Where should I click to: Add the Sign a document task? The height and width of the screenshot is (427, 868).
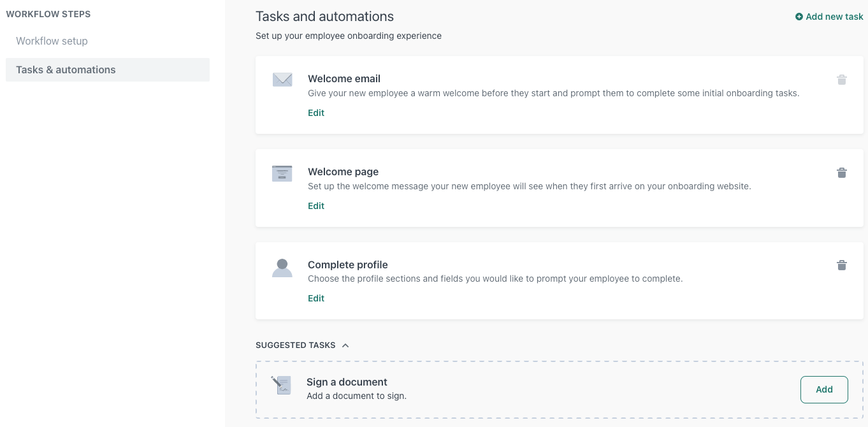click(824, 389)
